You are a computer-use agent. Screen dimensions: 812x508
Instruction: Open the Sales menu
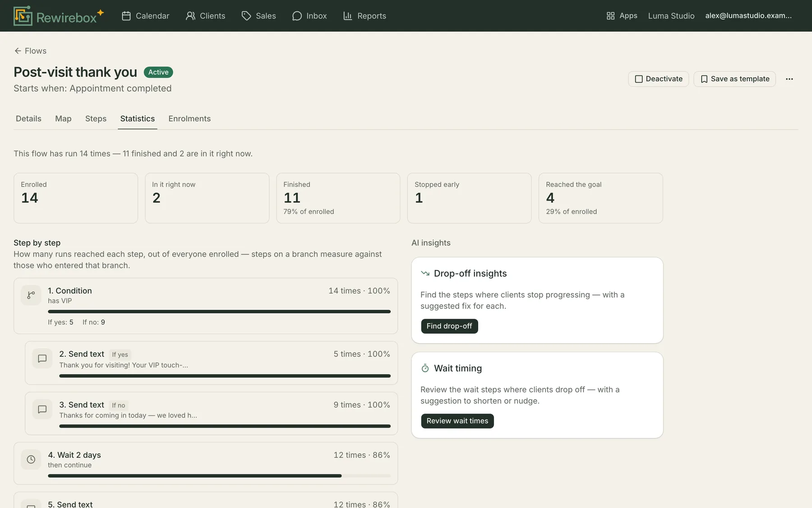259,16
